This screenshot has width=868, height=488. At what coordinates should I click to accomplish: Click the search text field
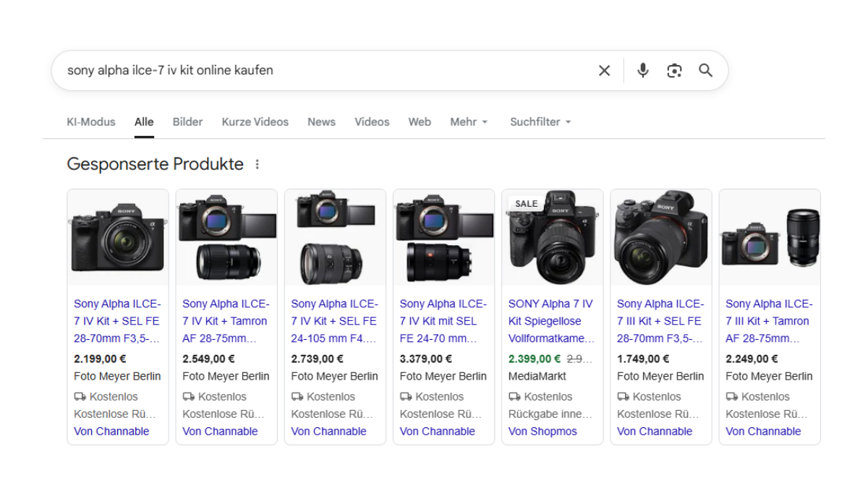tap(325, 70)
